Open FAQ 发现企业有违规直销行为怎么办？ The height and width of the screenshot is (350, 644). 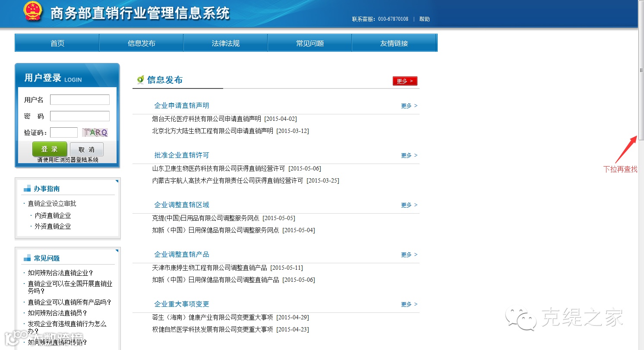[67, 327]
